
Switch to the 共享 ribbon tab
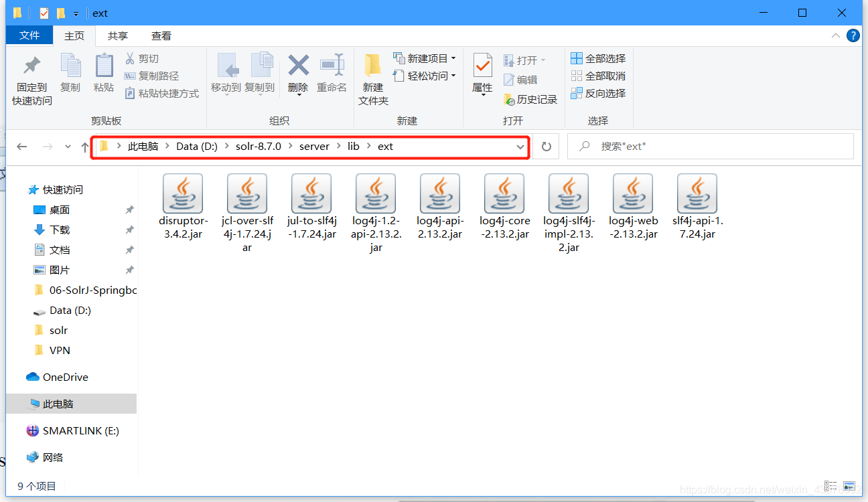point(118,35)
